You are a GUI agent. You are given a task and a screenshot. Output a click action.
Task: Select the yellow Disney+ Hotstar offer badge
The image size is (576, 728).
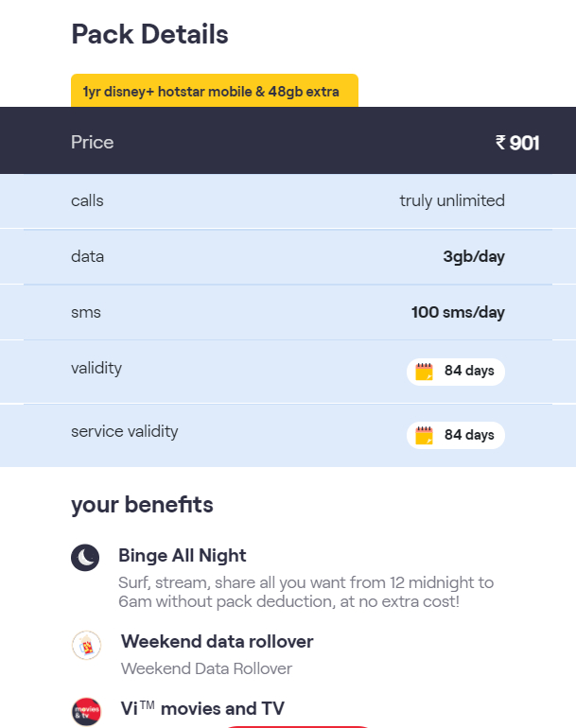(215, 92)
